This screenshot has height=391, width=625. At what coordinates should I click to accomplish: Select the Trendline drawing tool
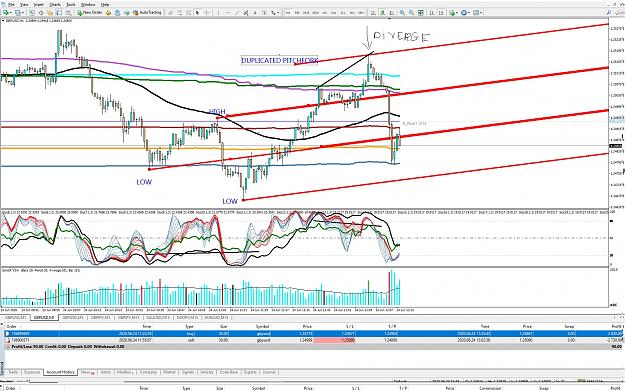tap(237, 13)
